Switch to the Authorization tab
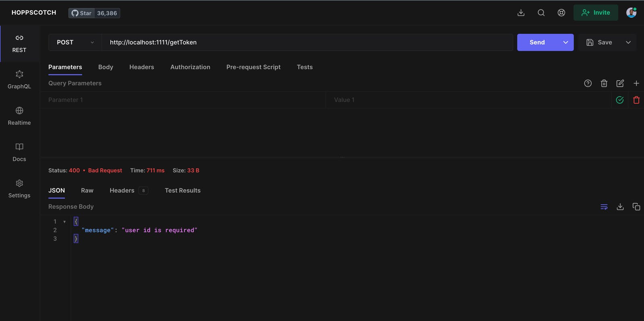644x321 pixels. 190,67
